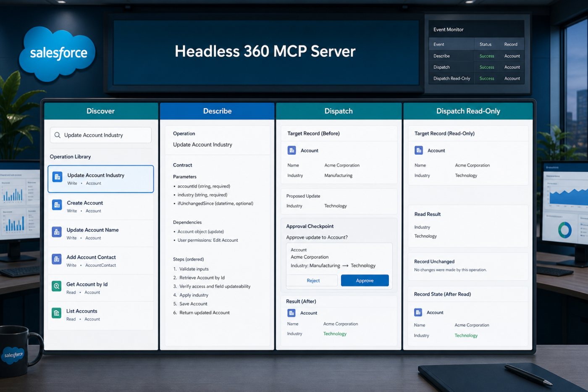Viewport: 588px width, 392px height.
Task: Click green Technology value in Result (After)
Action: pos(335,334)
